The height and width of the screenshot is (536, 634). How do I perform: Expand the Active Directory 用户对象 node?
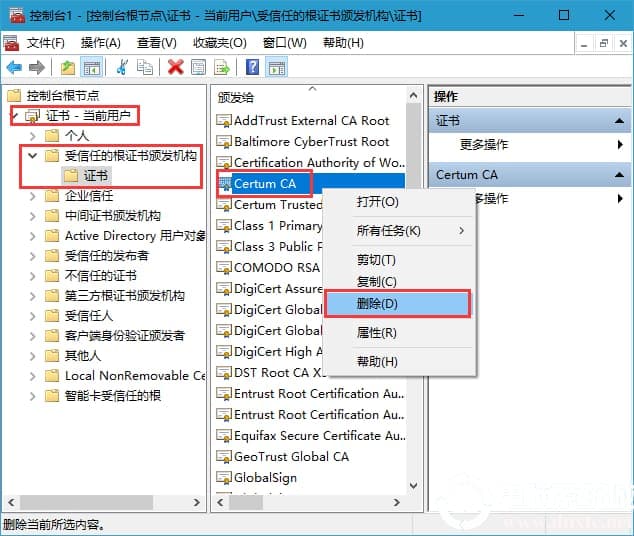pos(33,236)
